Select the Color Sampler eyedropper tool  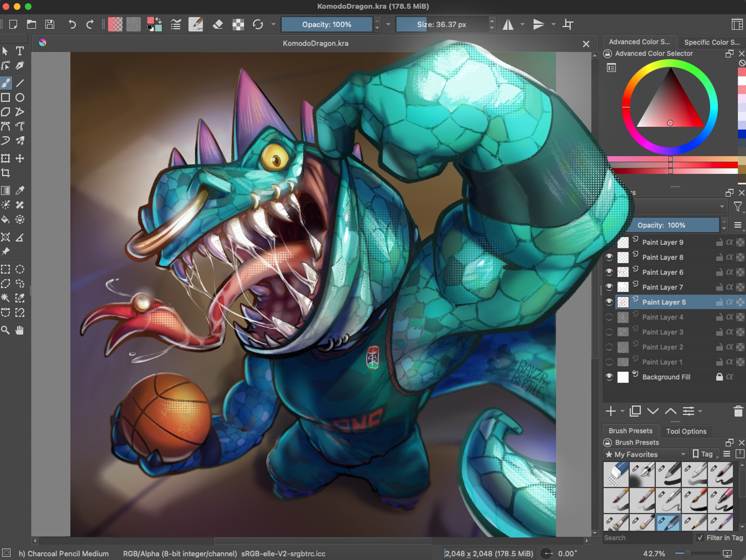click(x=20, y=191)
